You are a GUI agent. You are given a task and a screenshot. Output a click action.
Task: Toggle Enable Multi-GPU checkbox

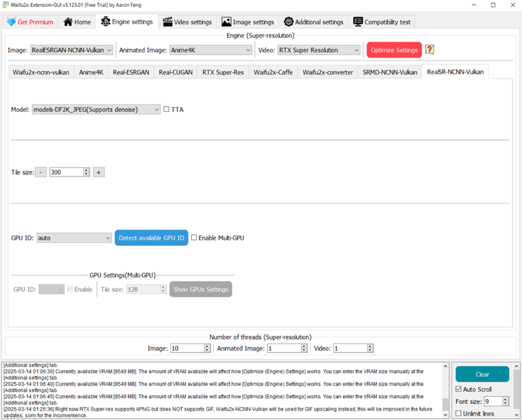point(194,238)
